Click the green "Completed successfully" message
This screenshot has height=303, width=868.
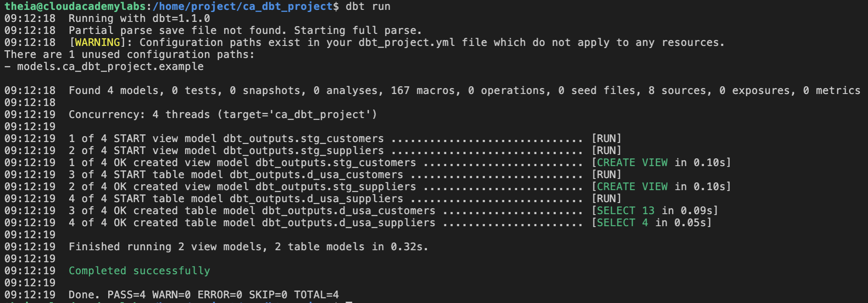[x=139, y=271]
